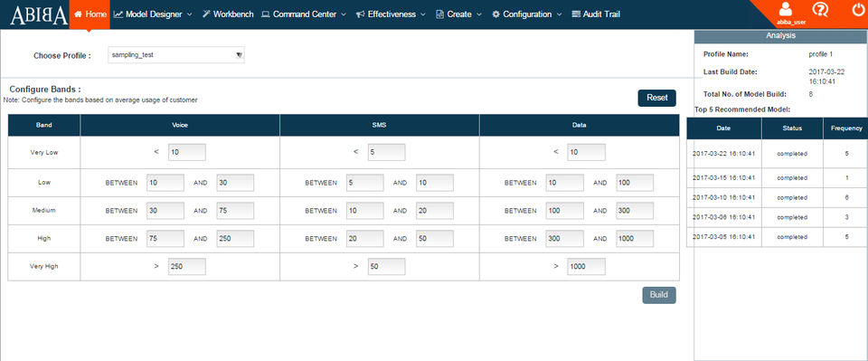868x361 pixels.
Task: Edit Medium SMS lower bound field
Action: 364,211
